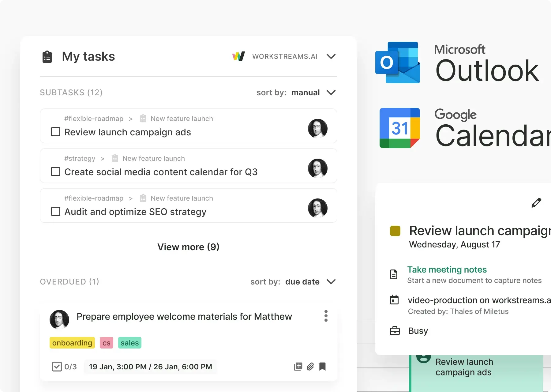This screenshot has width=551, height=392.
Task: Click the bookmark icon on overdue task
Action: tap(322, 367)
